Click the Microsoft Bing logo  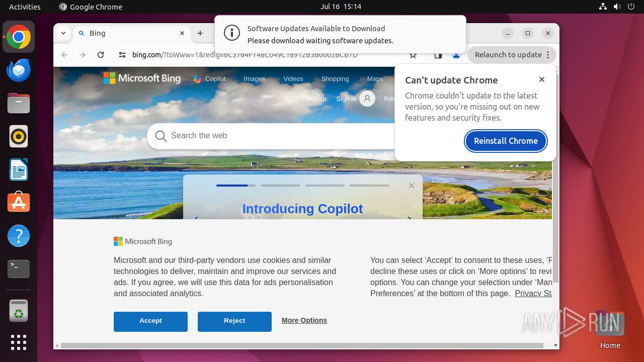tap(142, 78)
